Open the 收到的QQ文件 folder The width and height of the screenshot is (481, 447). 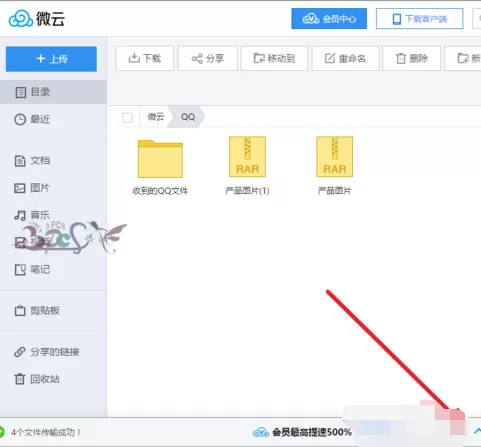pyautogui.click(x=160, y=159)
